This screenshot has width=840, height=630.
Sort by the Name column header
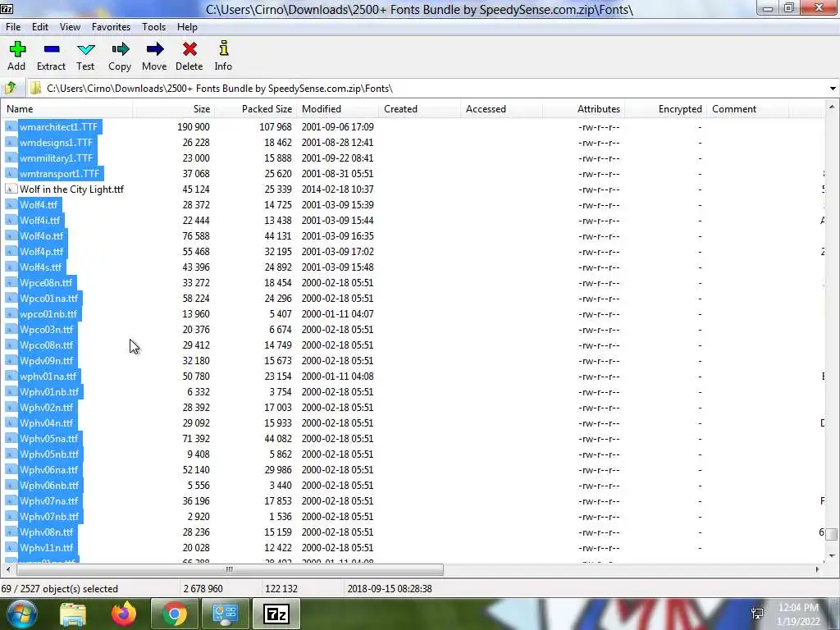[67, 109]
